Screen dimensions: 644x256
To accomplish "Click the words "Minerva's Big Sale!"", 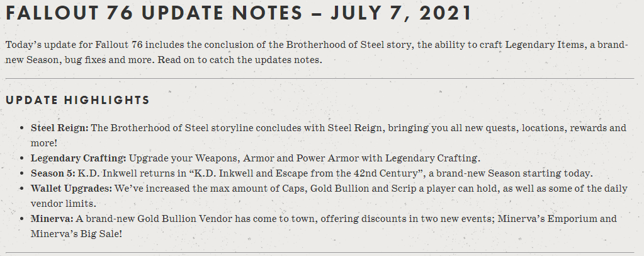I will [76, 234].
